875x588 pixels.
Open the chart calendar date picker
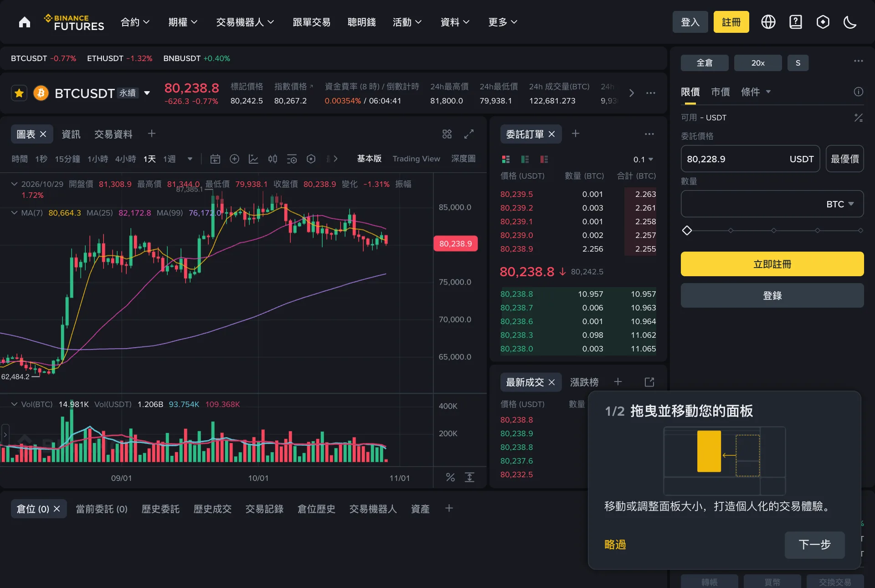coord(215,159)
